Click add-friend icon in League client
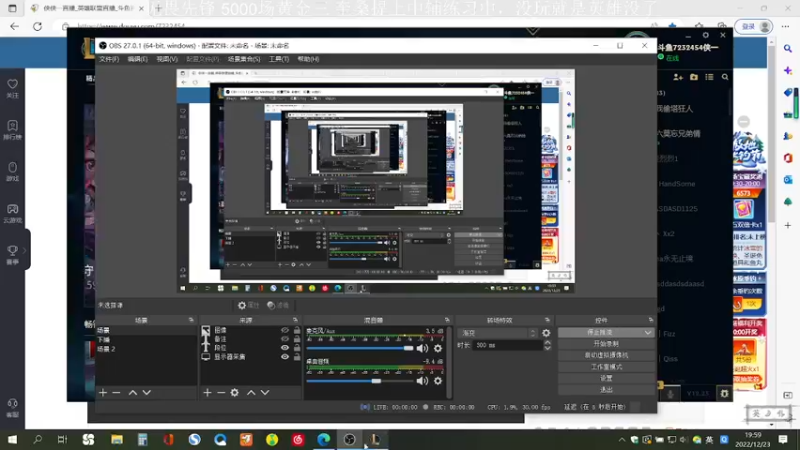This screenshot has width=800, height=450. point(678,77)
